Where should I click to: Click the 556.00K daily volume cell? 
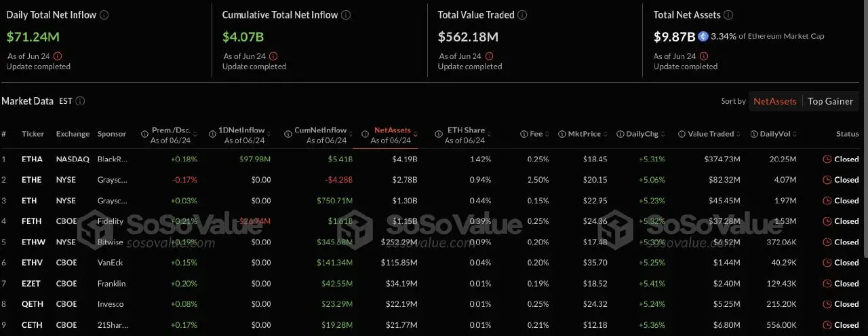[781, 325]
